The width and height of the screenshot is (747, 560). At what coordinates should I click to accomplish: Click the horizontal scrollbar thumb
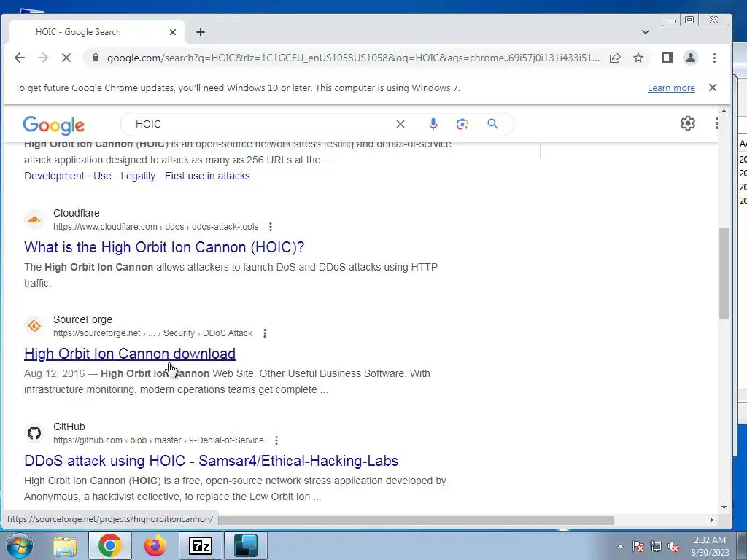[416, 520]
